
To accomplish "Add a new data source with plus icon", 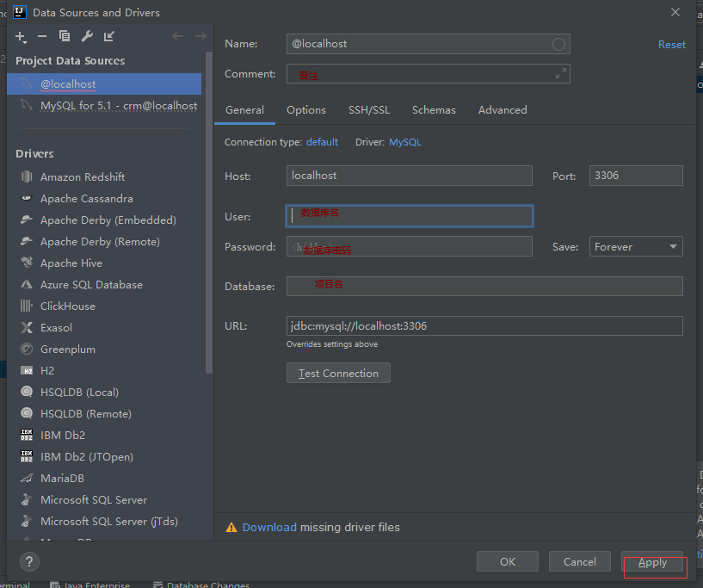I will coord(21,37).
